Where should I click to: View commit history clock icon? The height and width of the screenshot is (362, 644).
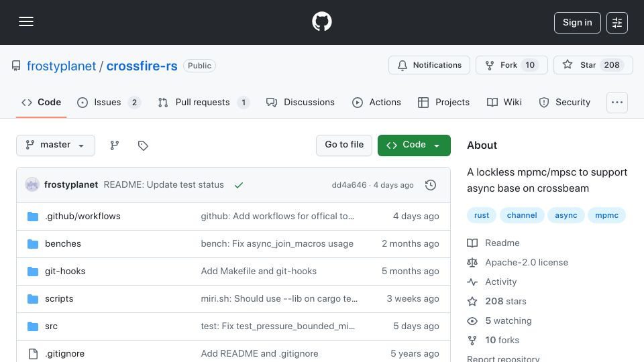click(x=431, y=185)
